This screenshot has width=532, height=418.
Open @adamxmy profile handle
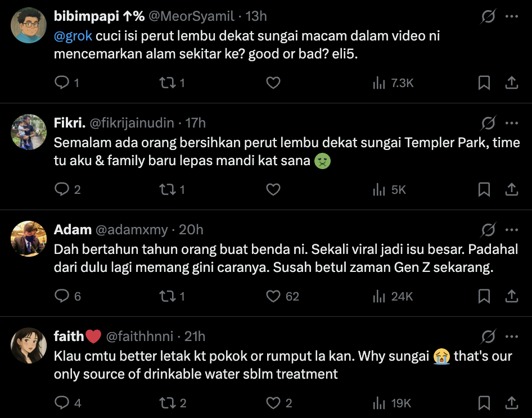[132, 230]
